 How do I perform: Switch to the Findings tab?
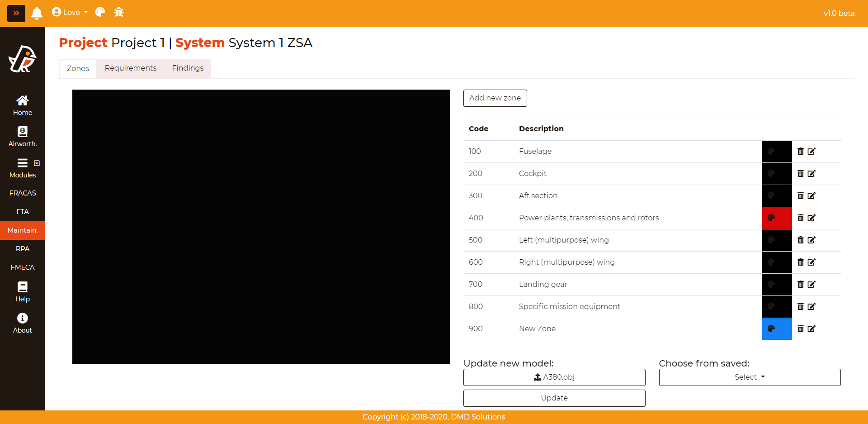[188, 68]
